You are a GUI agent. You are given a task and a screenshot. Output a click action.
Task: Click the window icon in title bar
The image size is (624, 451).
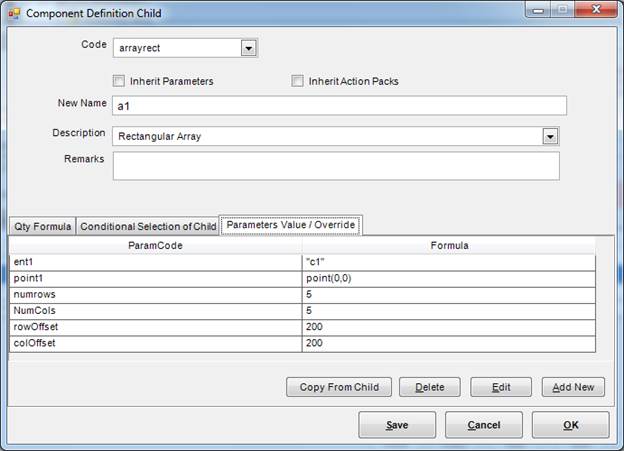click(x=14, y=12)
